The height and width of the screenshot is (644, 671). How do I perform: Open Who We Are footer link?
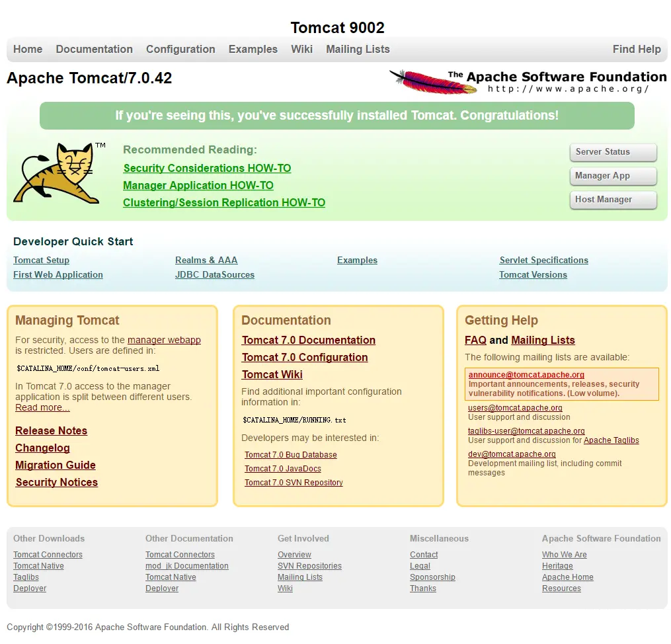[565, 555]
